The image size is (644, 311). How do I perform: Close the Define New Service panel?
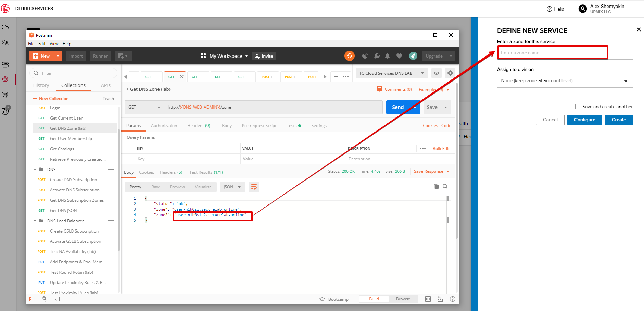(x=639, y=29)
